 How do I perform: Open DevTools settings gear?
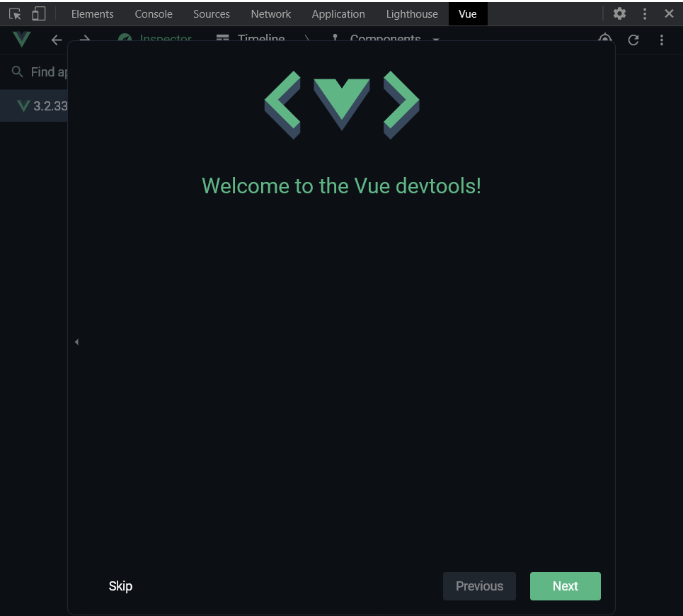point(619,13)
